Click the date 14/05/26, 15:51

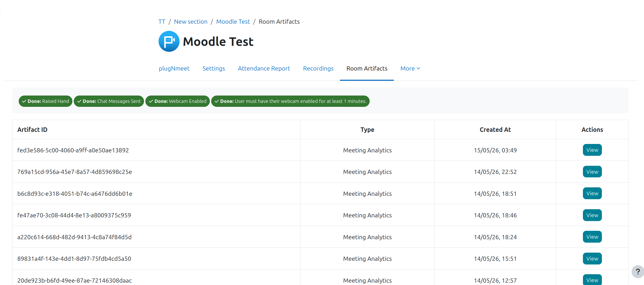point(495,258)
